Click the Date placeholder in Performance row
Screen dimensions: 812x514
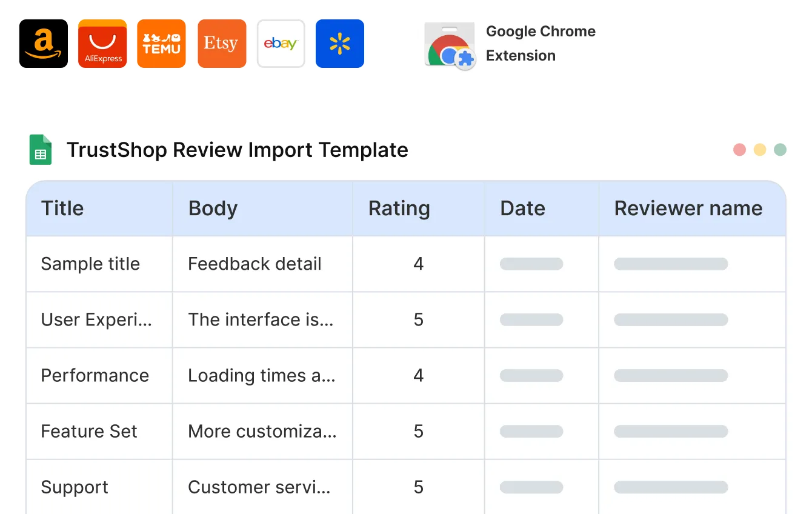531,375
